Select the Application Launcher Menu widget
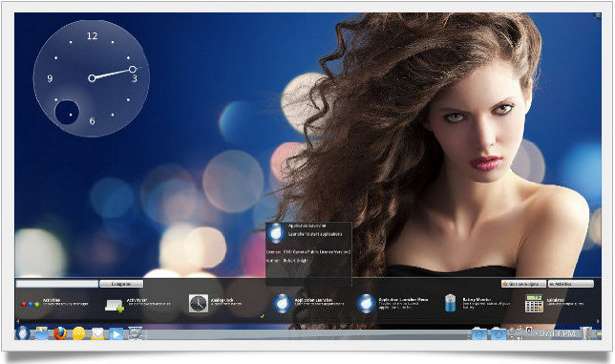This screenshot has height=364, width=615. click(x=392, y=303)
